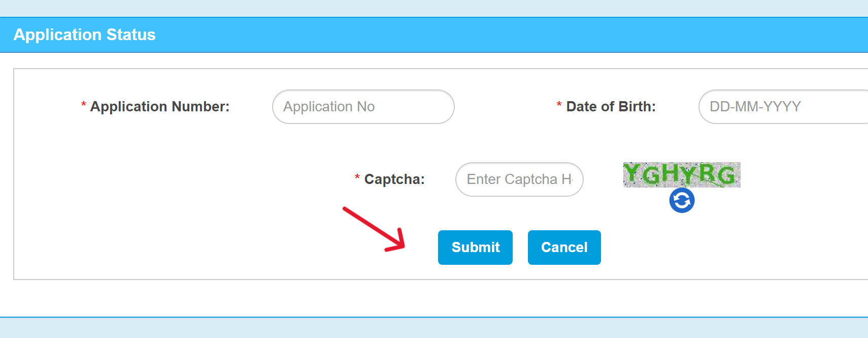Screen dimensions: 868x338
Task: Click inside the Application No input field
Action: [x=362, y=107]
